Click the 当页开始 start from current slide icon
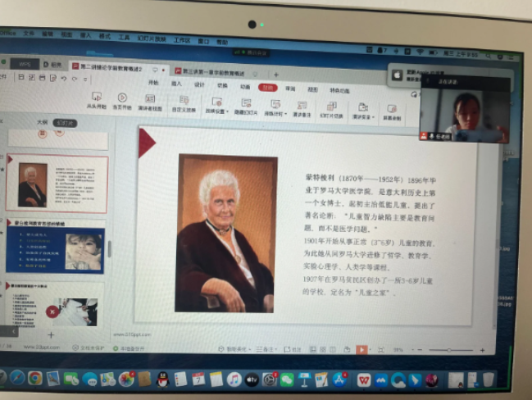The width and height of the screenshot is (532, 400). 122,102
